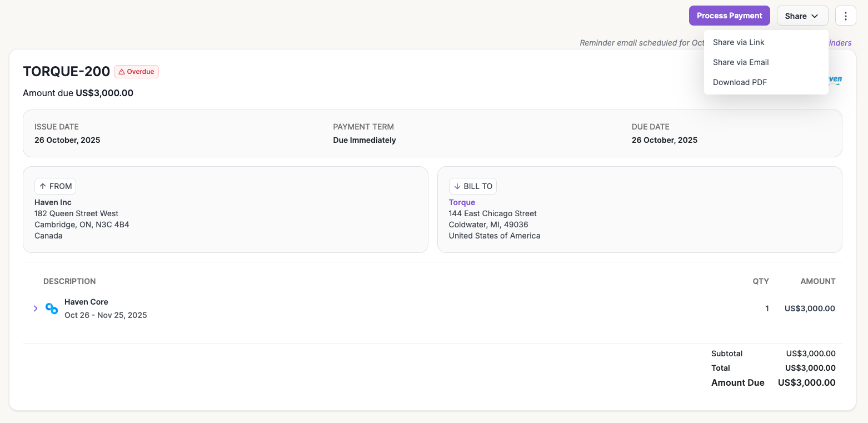Collapse the Share dropdown button
The height and width of the screenshot is (423, 868).
coord(802,16)
